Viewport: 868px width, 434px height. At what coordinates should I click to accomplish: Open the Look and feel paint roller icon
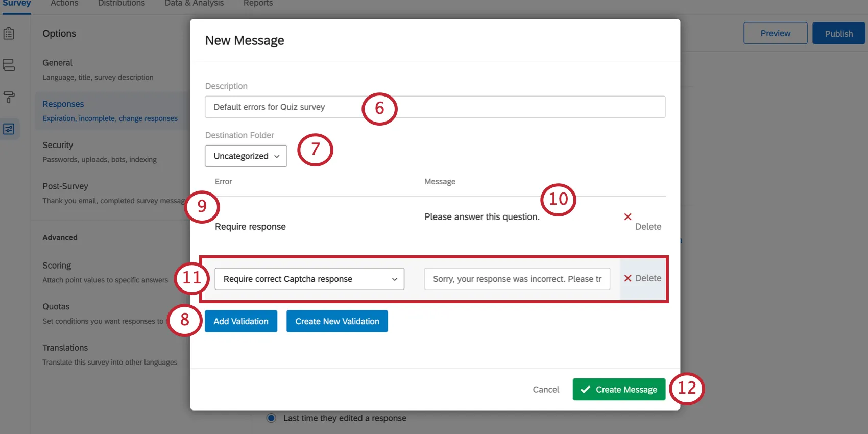click(9, 97)
